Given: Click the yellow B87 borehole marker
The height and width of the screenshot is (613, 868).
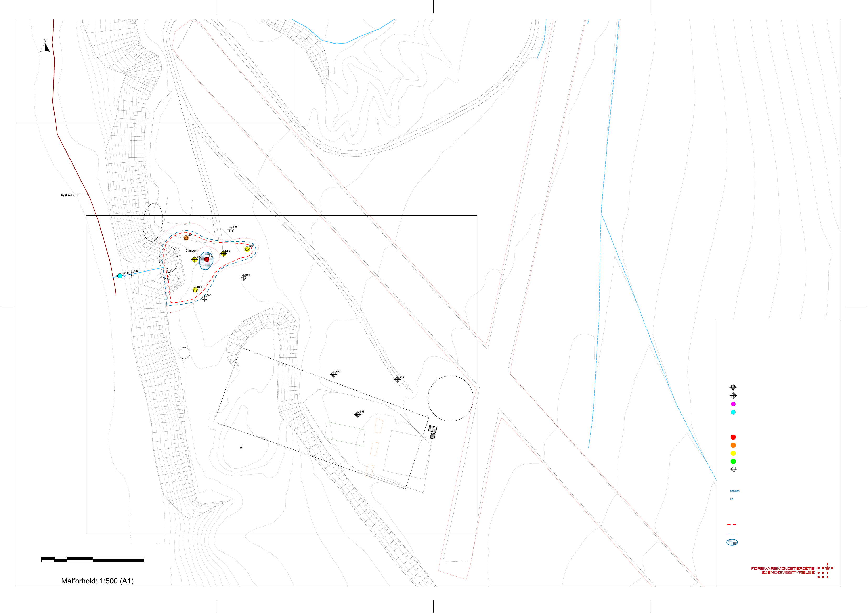Looking at the screenshot, I should [x=247, y=249].
